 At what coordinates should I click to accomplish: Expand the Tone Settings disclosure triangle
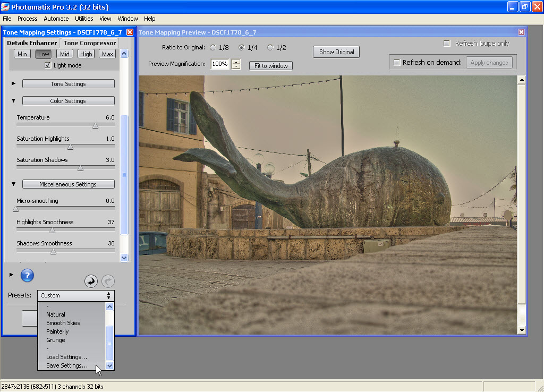point(13,84)
